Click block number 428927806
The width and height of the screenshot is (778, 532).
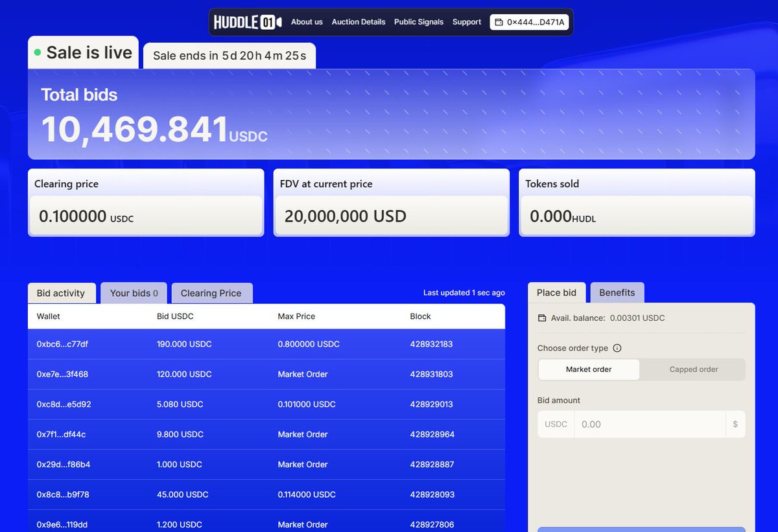click(x=432, y=524)
